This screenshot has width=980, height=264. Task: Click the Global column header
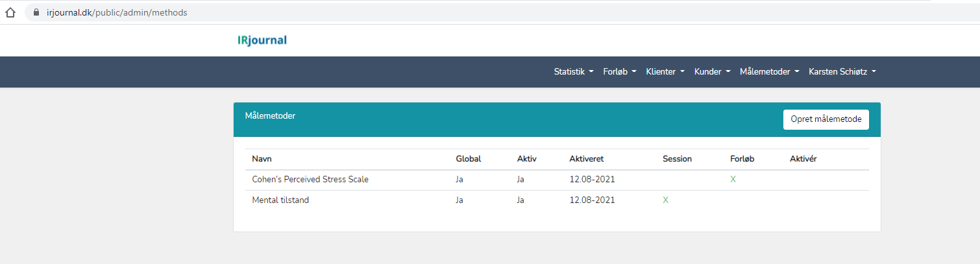(x=469, y=159)
